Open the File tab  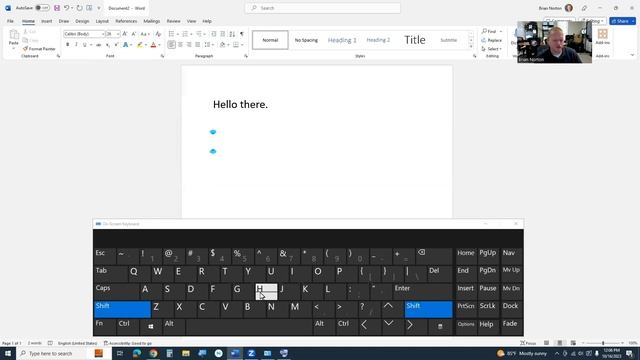10,21
